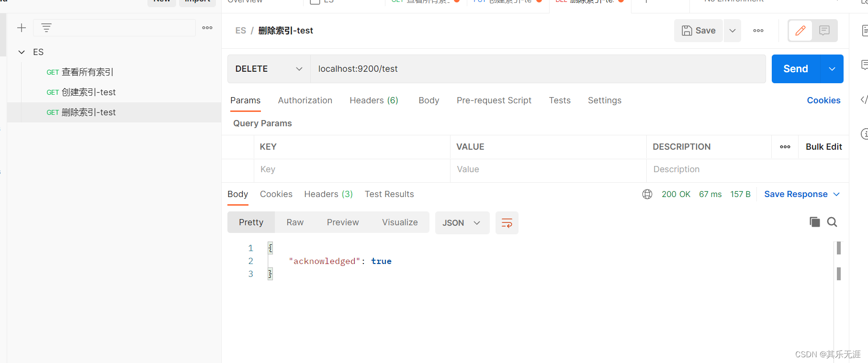Open Tests tab

pos(560,100)
